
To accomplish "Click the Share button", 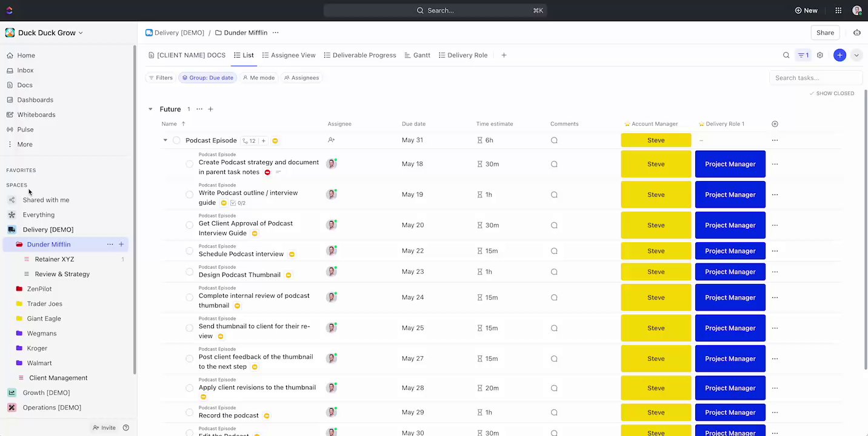I will (825, 33).
